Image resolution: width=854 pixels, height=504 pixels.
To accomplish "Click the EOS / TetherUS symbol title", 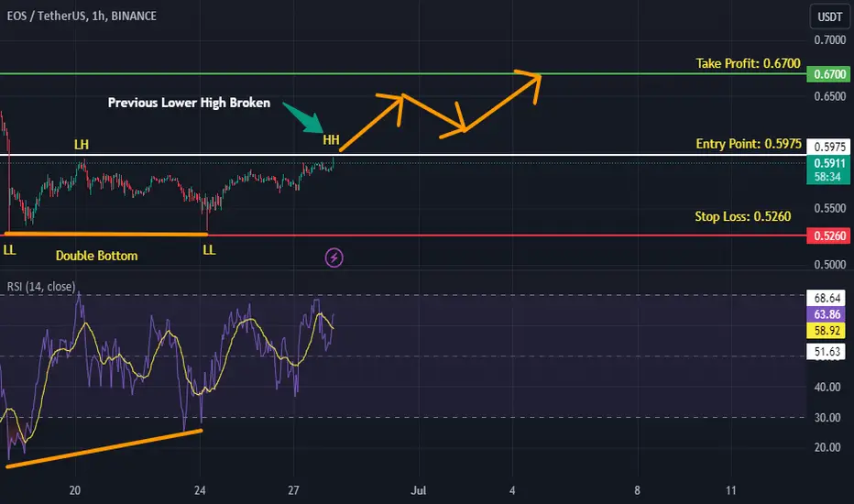I will 82,16.
